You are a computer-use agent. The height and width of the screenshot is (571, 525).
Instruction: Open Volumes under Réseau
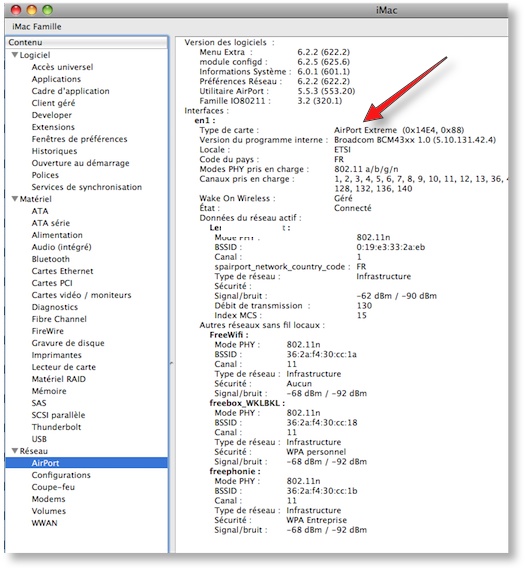pyautogui.click(x=48, y=511)
